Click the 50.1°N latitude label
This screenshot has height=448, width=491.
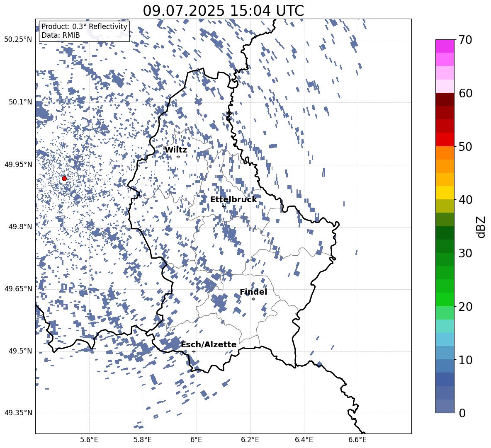[x=20, y=102]
